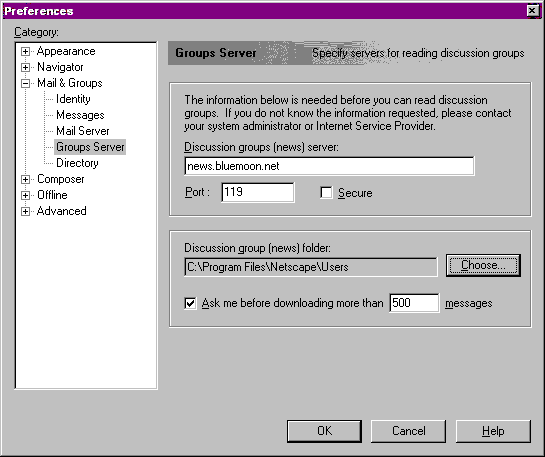Click the Cancel button

point(408,431)
